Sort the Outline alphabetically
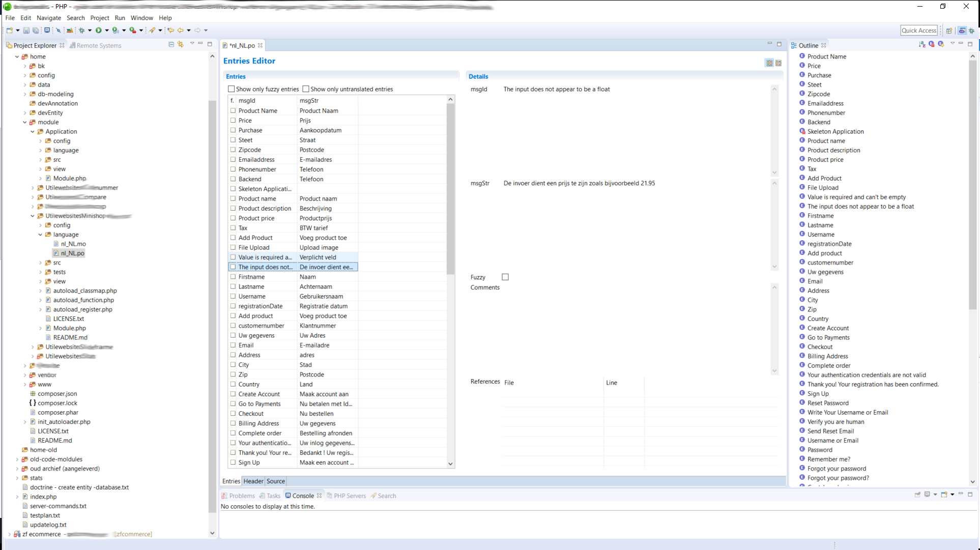Screen dimensions: 980x550 click(x=922, y=45)
